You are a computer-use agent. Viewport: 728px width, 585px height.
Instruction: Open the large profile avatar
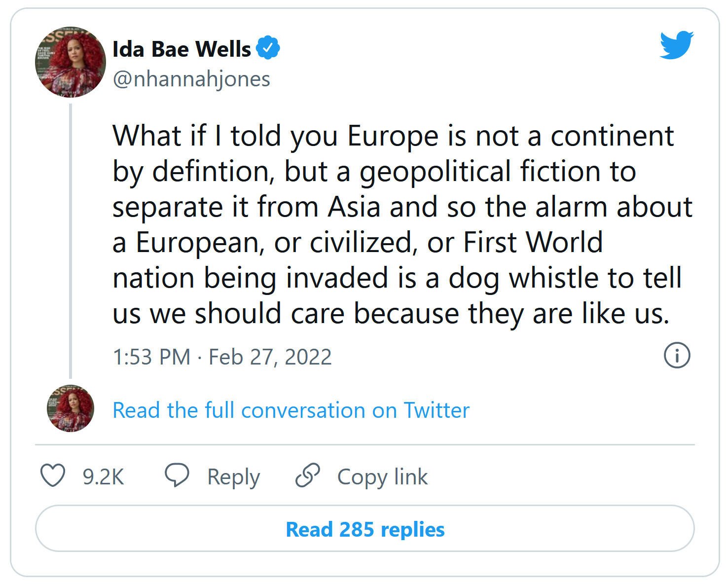(71, 62)
